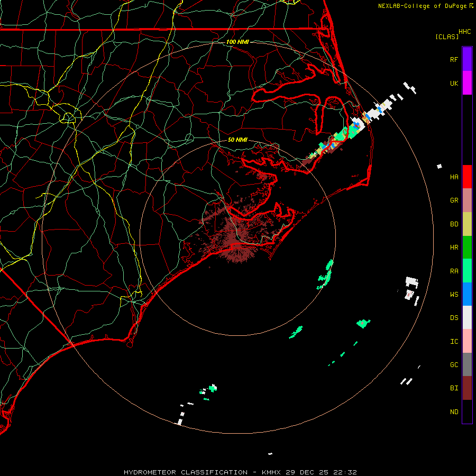This screenshot has width=476, height=476.
Task: Click the [CLAS] label above the legend
Action: tap(447, 37)
